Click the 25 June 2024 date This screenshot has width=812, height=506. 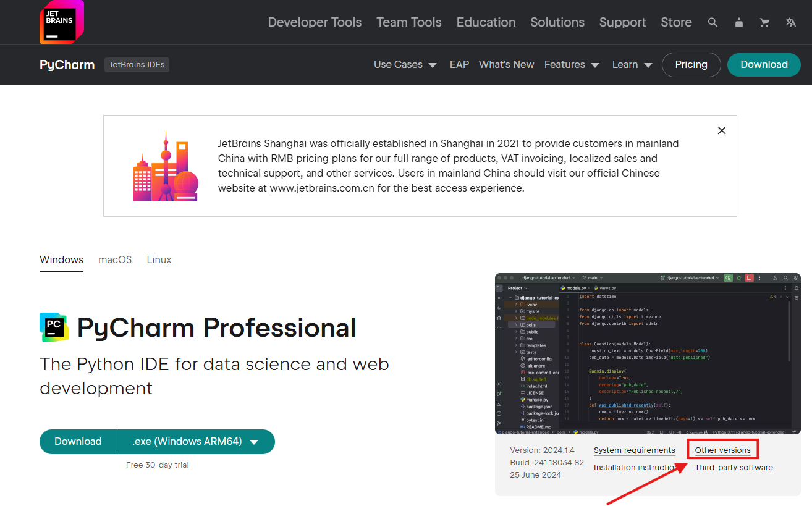coord(536,475)
